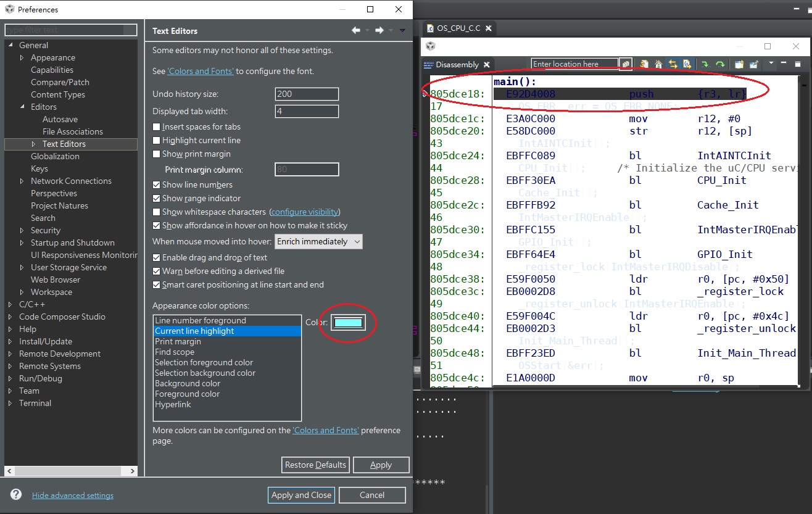Image resolution: width=812 pixels, height=514 pixels.
Task: Click the preferences filter text box
Action: 71,30
